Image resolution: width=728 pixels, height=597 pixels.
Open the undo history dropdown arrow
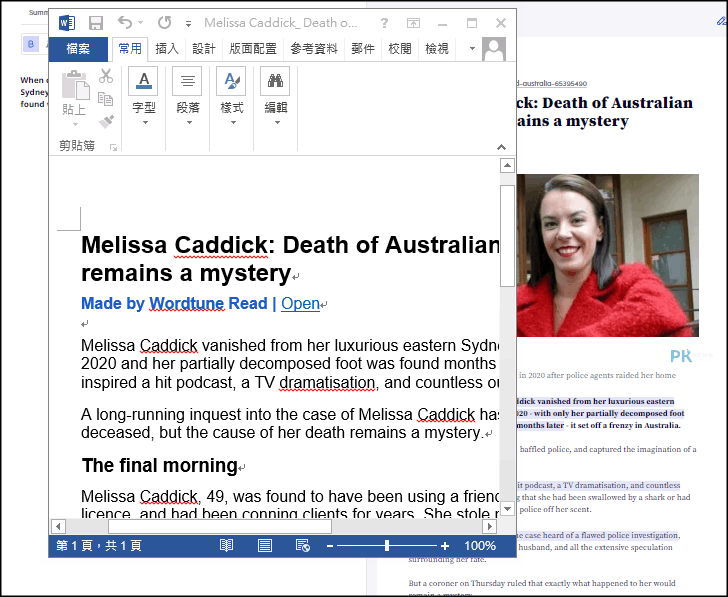tap(140, 22)
